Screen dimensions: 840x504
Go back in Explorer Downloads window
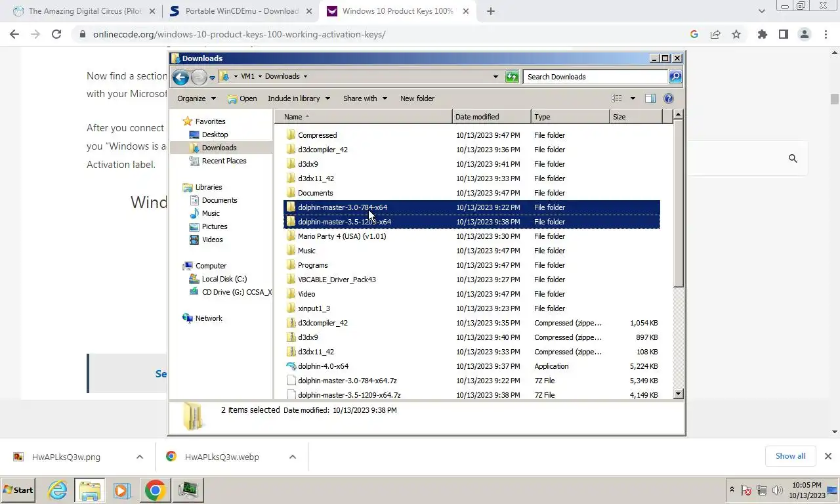(x=180, y=77)
